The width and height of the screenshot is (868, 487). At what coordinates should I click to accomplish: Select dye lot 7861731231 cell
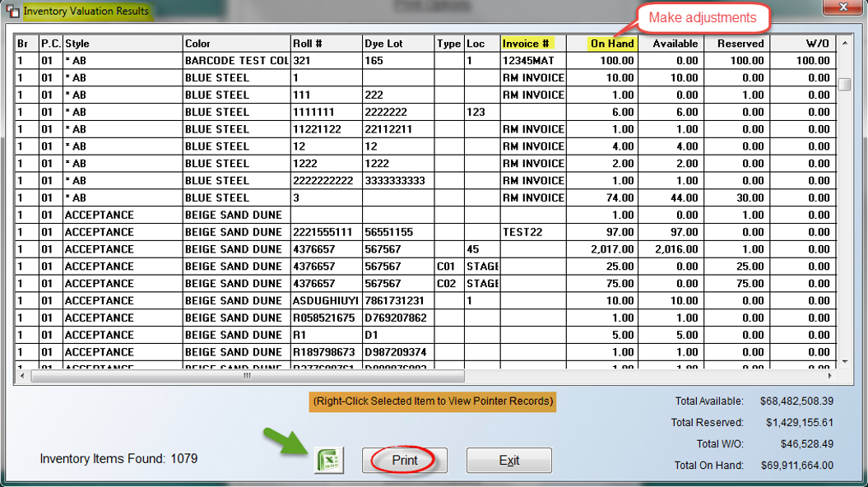[x=398, y=300]
